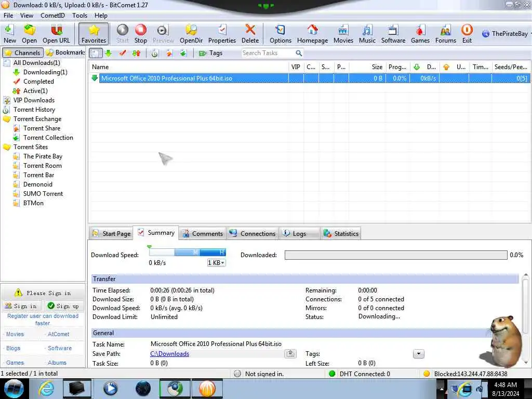
Task: Open the Software toolbar icon
Action: [x=393, y=34]
